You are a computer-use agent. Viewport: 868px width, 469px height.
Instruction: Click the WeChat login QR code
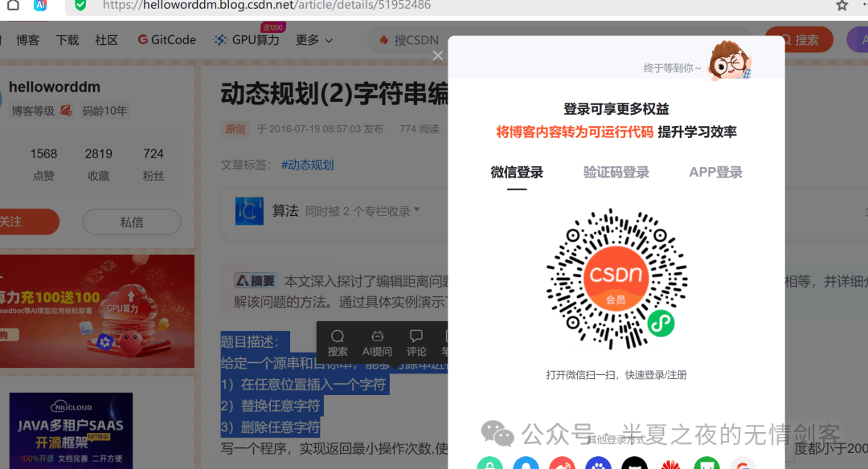click(616, 279)
